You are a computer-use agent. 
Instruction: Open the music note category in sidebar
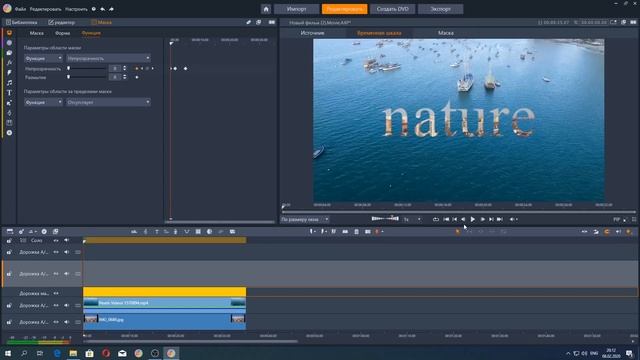tap(9, 83)
